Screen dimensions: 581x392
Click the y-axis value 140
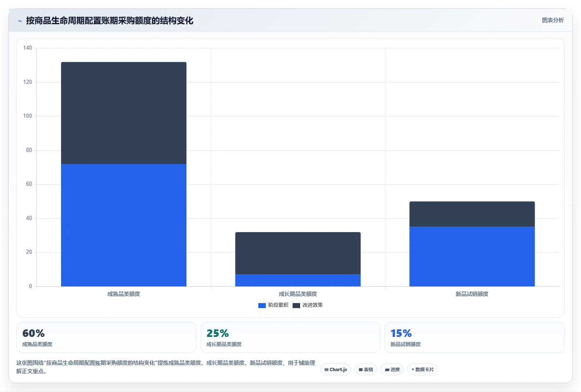(x=28, y=48)
